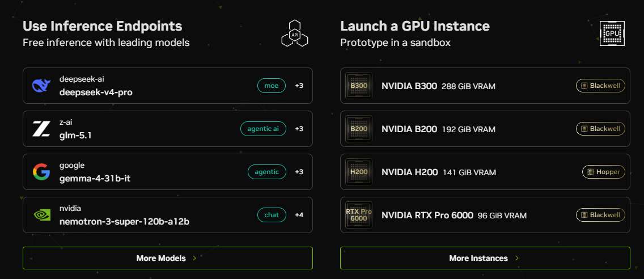This screenshot has width=644, height=279.
Task: Open the NVIDIA B300 instance link
Action: click(x=409, y=86)
